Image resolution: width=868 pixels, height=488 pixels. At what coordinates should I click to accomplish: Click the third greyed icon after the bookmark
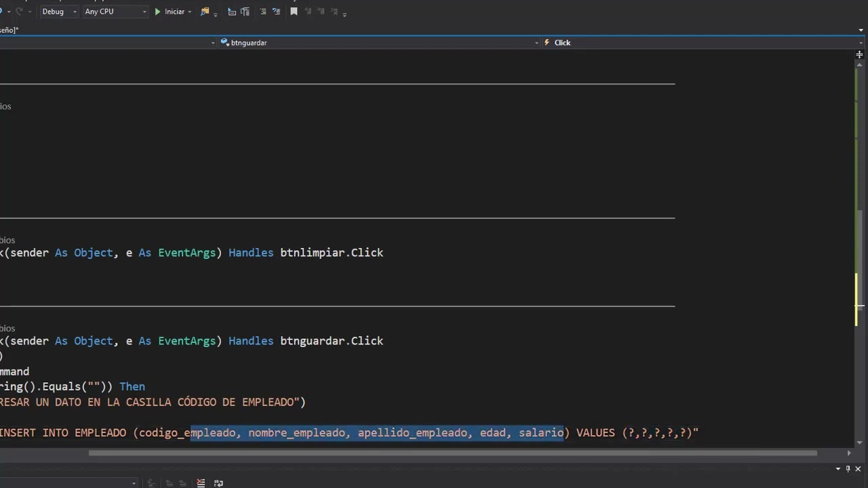[x=333, y=12]
